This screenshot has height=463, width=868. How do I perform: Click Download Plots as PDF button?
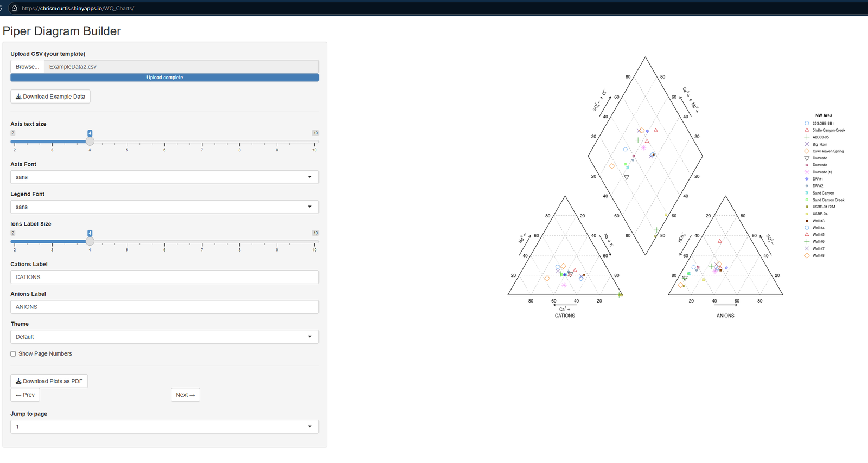(49, 381)
